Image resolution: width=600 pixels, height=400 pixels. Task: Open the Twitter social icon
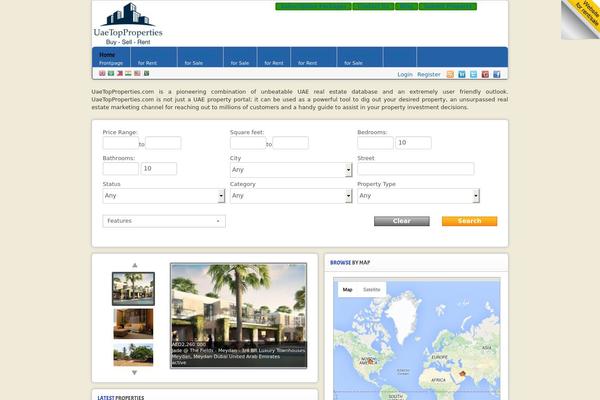[473, 74]
